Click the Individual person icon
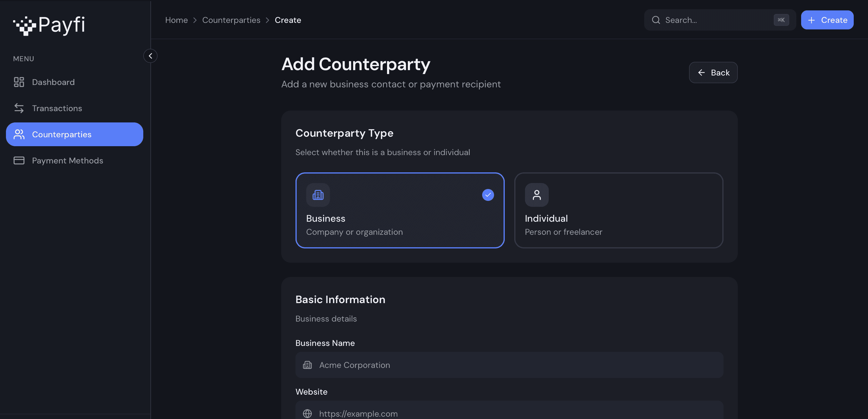868x419 pixels. pos(537,195)
